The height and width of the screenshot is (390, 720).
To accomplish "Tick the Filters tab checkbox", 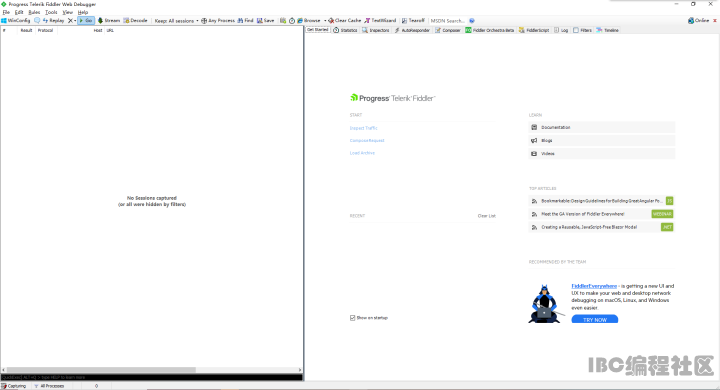I will (576, 30).
